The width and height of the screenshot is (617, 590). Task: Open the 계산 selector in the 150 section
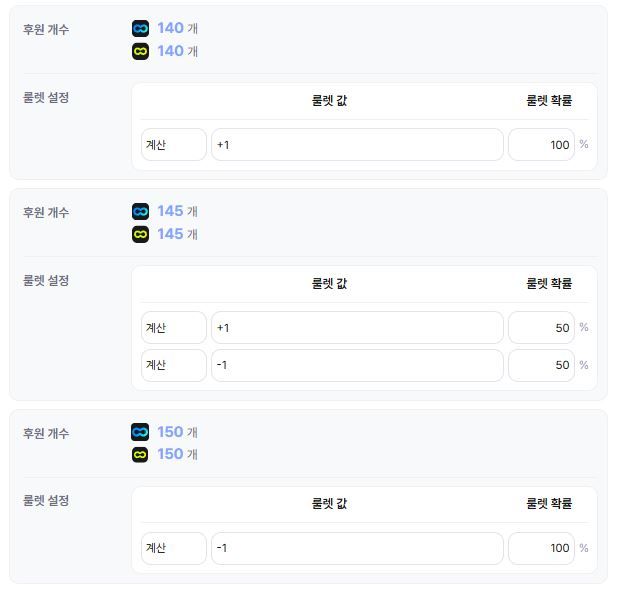173,548
